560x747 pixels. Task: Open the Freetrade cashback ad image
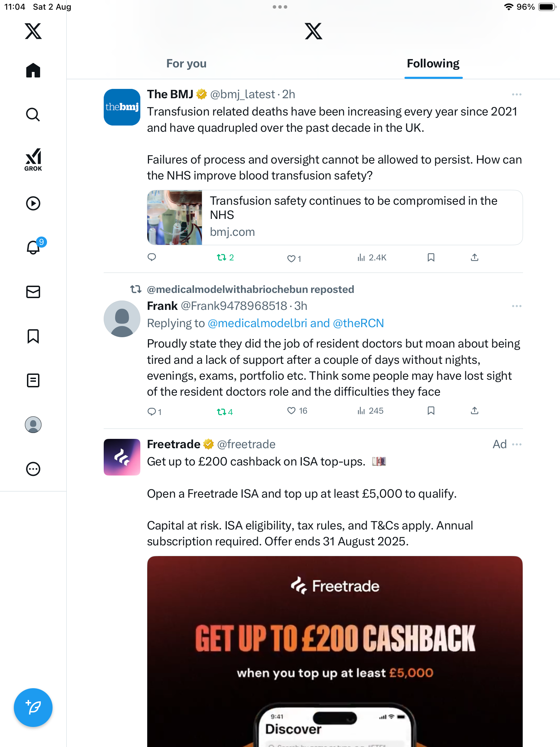click(335, 650)
